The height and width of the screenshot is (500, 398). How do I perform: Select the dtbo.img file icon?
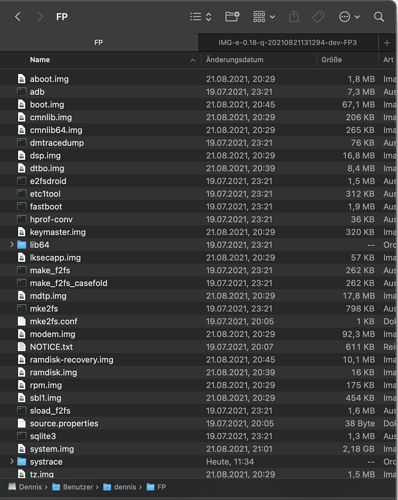[x=22, y=168]
